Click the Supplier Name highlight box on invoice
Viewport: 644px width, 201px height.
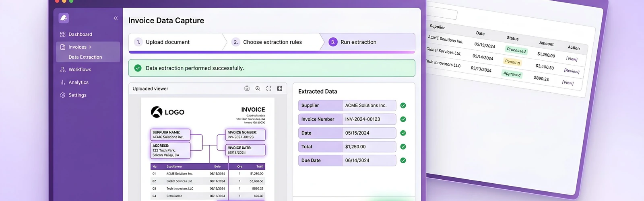pos(170,135)
